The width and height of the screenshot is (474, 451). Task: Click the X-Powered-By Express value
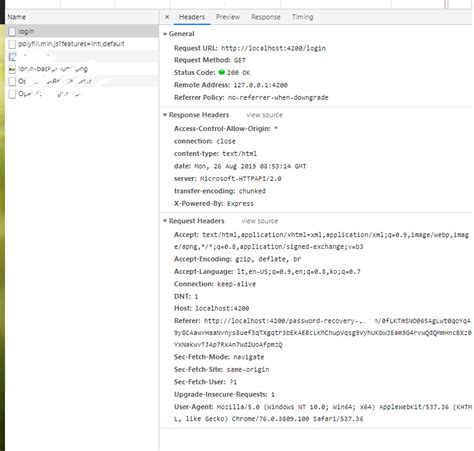tap(240, 204)
